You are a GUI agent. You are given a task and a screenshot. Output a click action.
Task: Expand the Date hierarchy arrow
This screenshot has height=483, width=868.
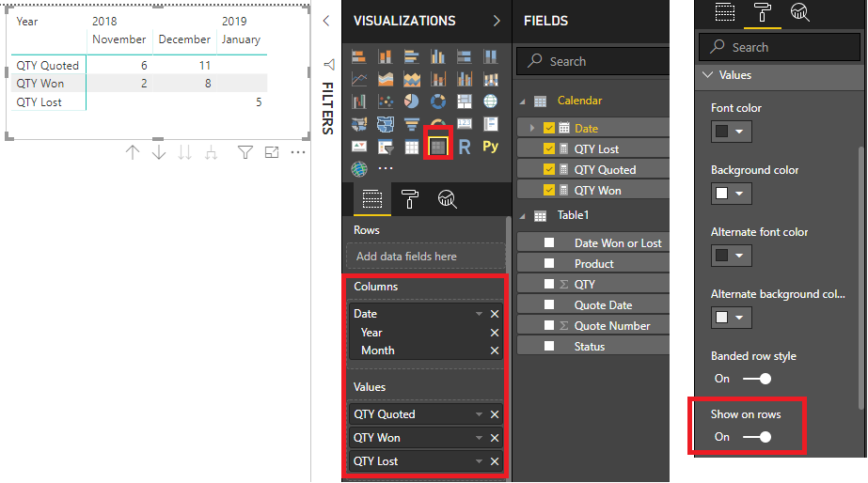pos(532,129)
